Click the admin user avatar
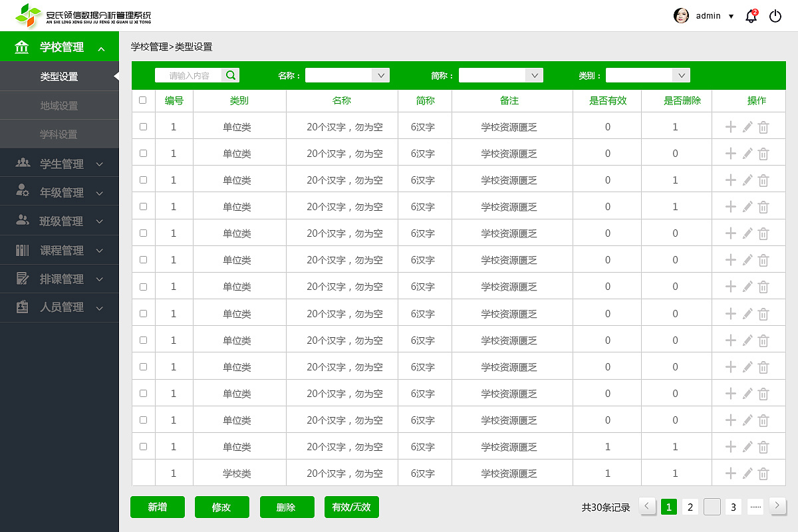The width and height of the screenshot is (798, 532). [x=681, y=15]
